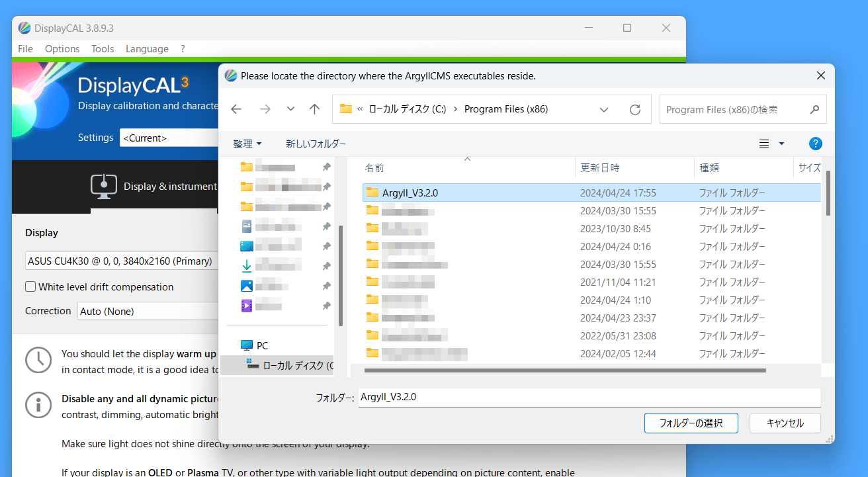Go forward in the folder dialog
The height and width of the screenshot is (477, 868).
(265, 109)
